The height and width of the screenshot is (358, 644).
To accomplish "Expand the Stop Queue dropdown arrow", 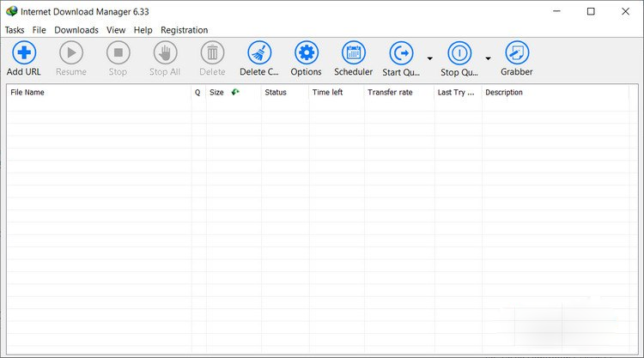I will click(x=489, y=58).
